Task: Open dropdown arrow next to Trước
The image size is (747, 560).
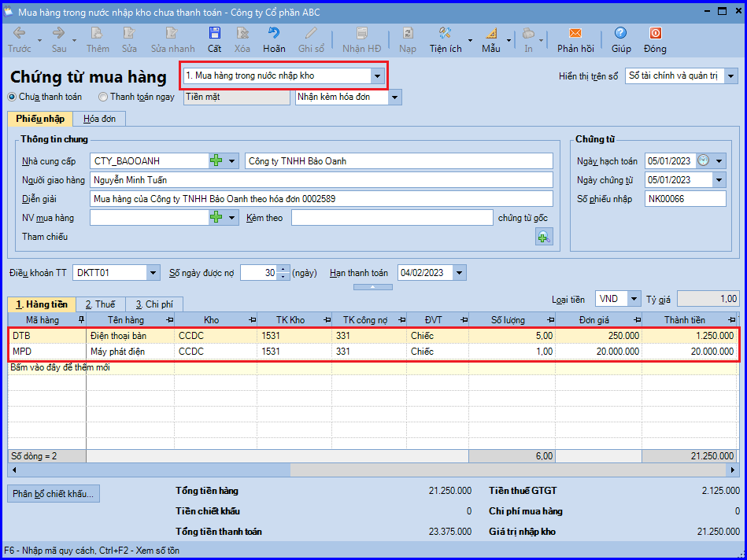Action: pos(39,40)
